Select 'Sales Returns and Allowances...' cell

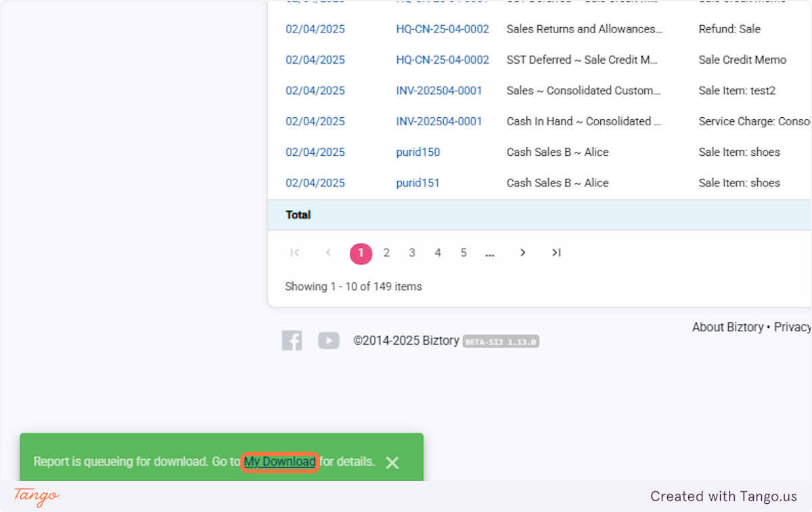(585, 29)
